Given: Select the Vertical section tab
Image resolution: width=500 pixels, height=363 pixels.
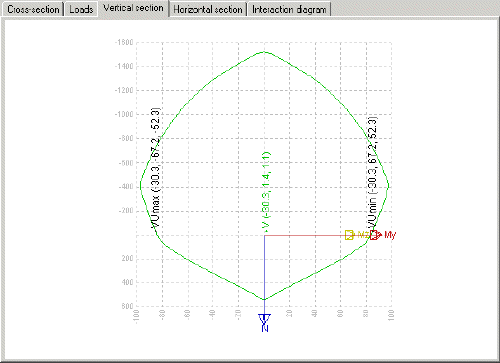Looking at the screenshot, I should click(x=133, y=8).
